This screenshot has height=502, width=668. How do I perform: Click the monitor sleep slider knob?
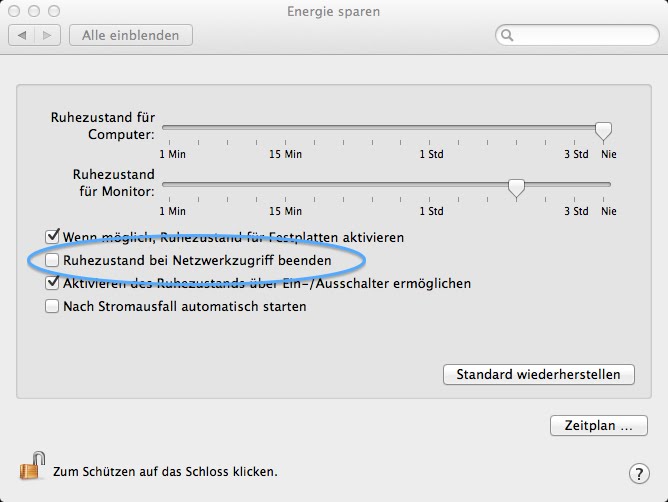click(x=516, y=187)
